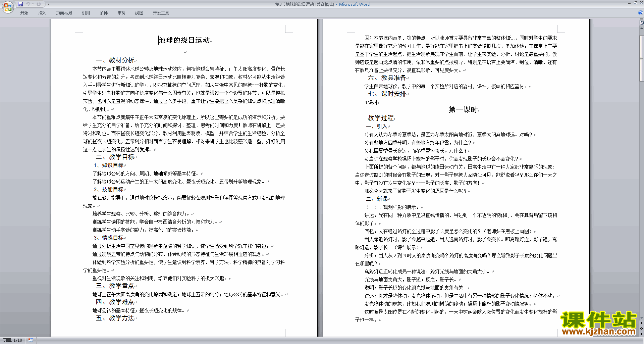Go to the 邮件 tab
This screenshot has height=344, width=644.
tap(104, 13)
